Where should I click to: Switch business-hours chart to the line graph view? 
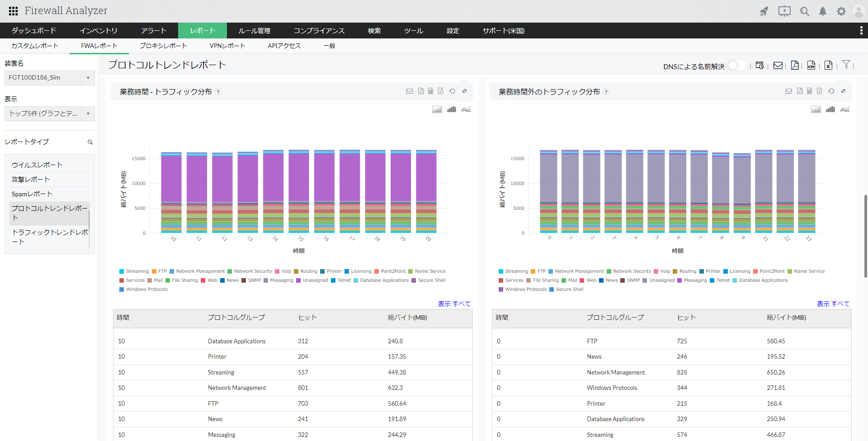(x=466, y=109)
